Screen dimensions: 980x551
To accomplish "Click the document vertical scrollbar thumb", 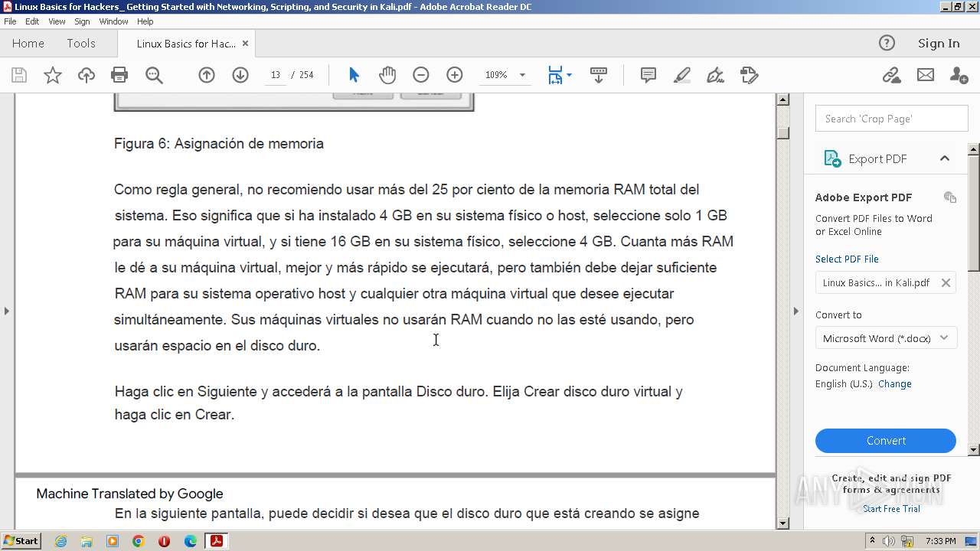I will pos(782,132).
